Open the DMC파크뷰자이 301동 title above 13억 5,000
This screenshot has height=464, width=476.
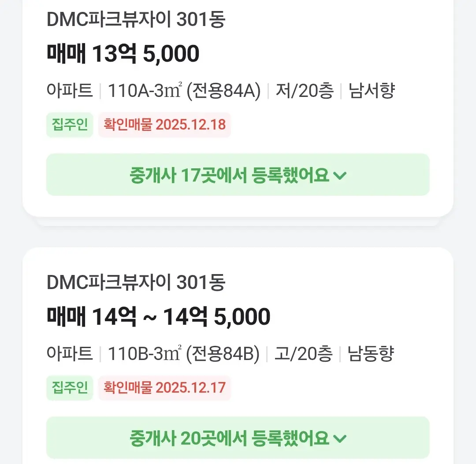point(136,20)
